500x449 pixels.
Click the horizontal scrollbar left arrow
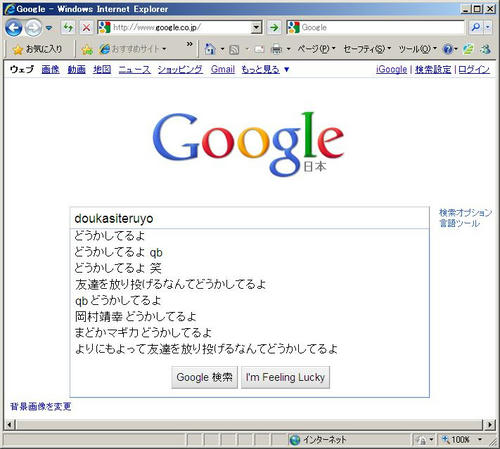(10, 425)
